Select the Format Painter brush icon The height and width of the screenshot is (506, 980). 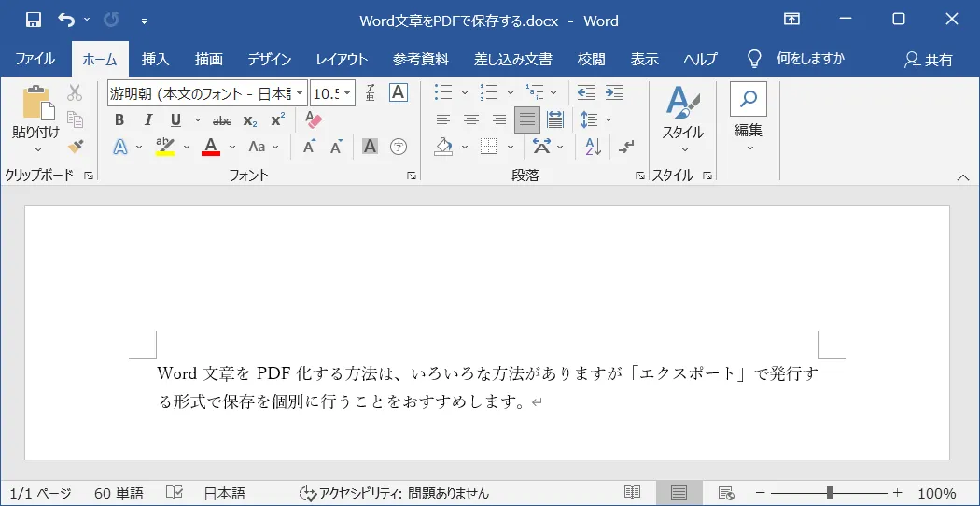click(x=76, y=147)
